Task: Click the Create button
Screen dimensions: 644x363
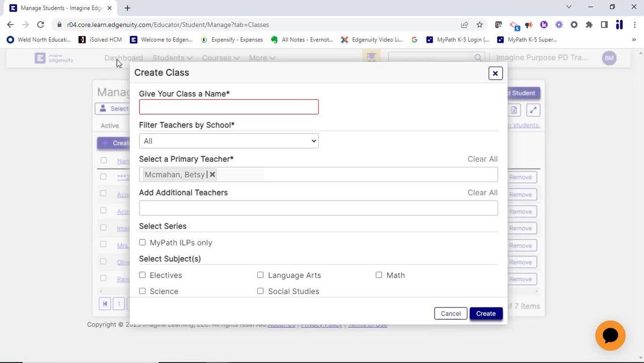Action: tap(486, 314)
